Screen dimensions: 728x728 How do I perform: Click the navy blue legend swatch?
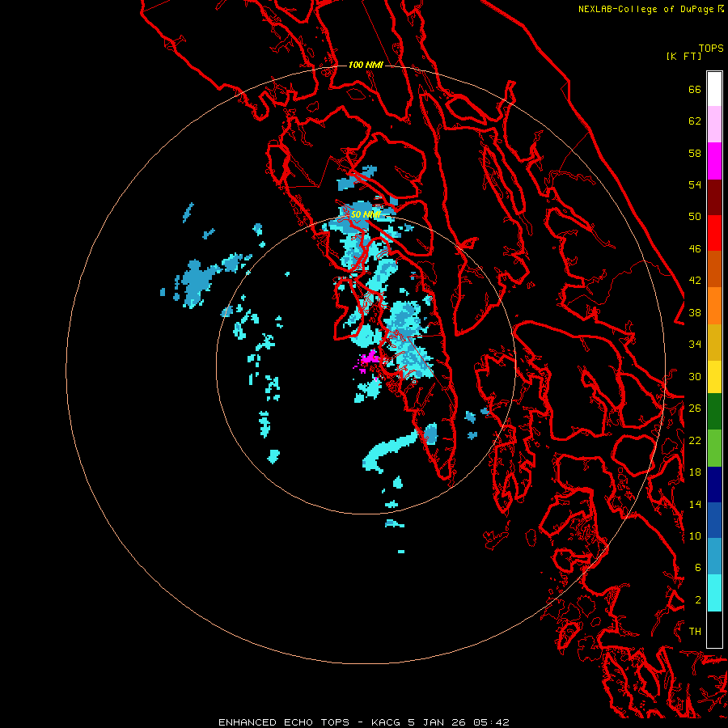(714, 485)
